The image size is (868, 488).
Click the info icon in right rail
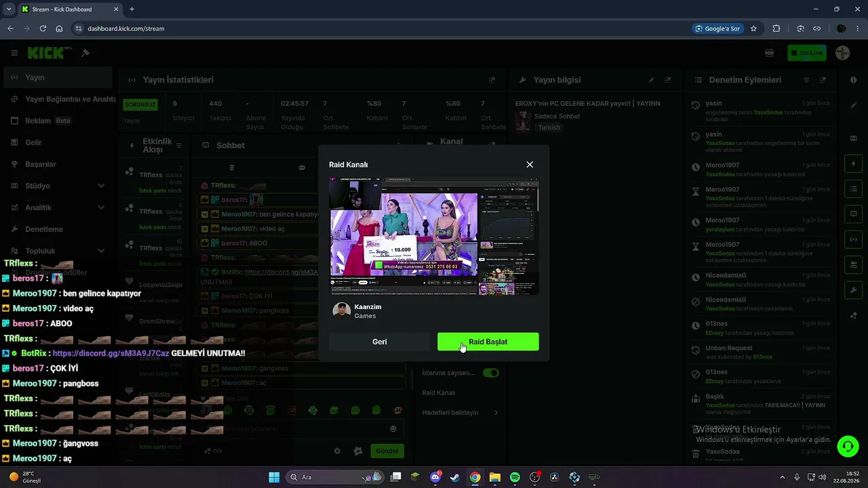click(x=853, y=80)
